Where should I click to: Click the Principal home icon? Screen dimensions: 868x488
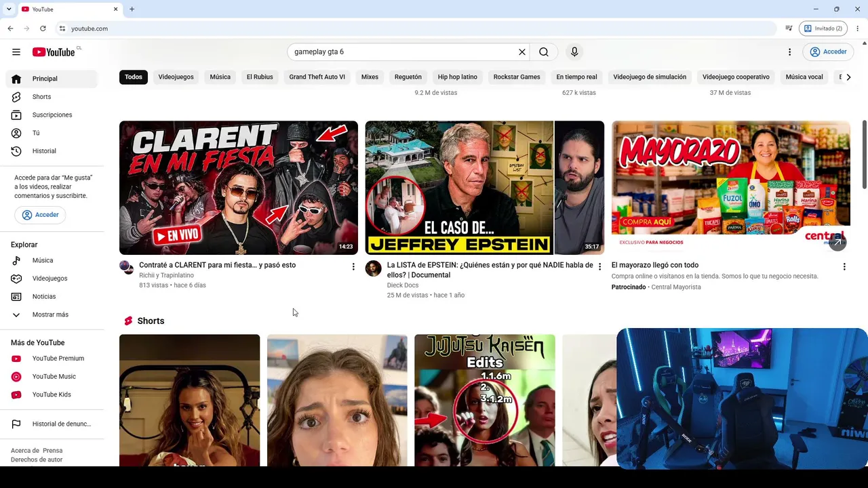pos(16,79)
